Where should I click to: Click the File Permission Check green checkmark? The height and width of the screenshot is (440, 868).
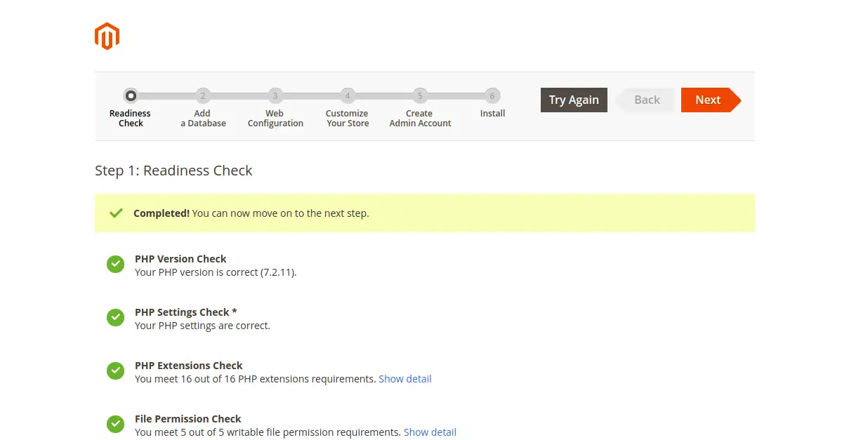115,425
